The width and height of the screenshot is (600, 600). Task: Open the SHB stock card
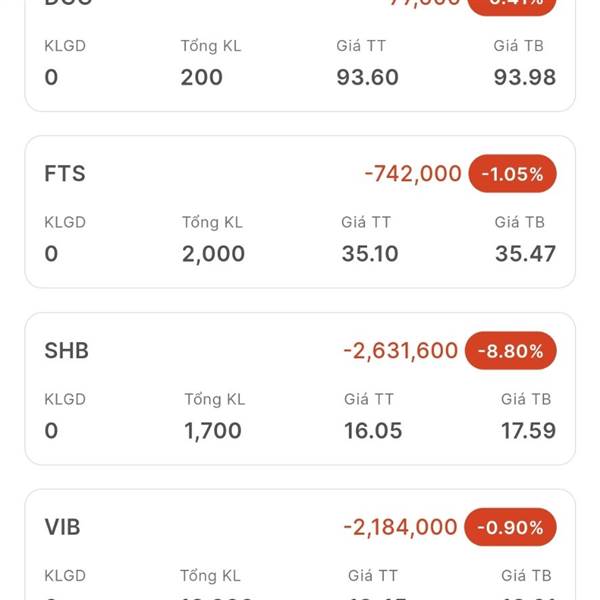point(67,351)
